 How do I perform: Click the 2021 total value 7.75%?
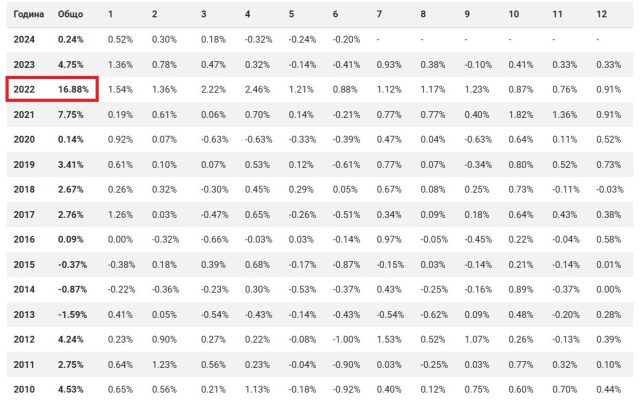[71, 114]
